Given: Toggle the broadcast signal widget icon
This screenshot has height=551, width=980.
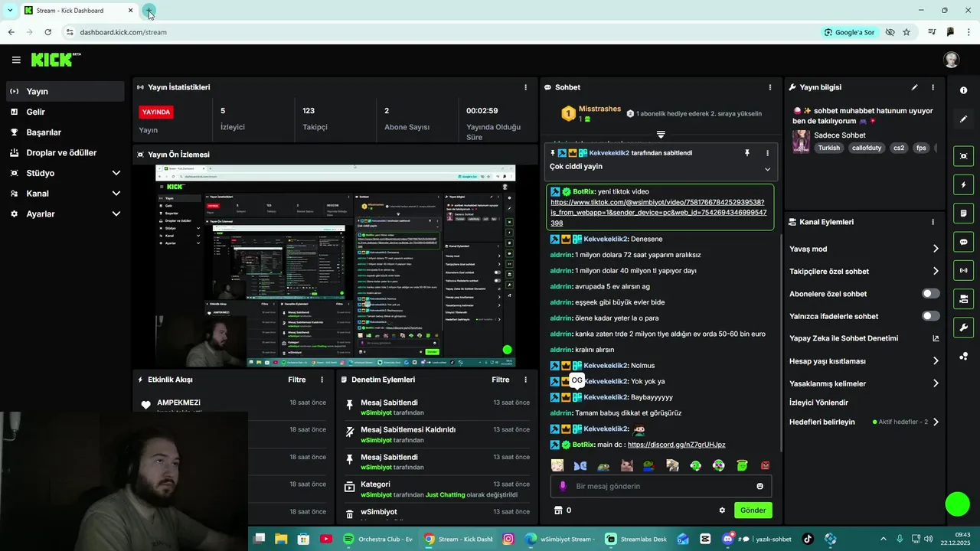Looking at the screenshot, I should [x=963, y=270].
